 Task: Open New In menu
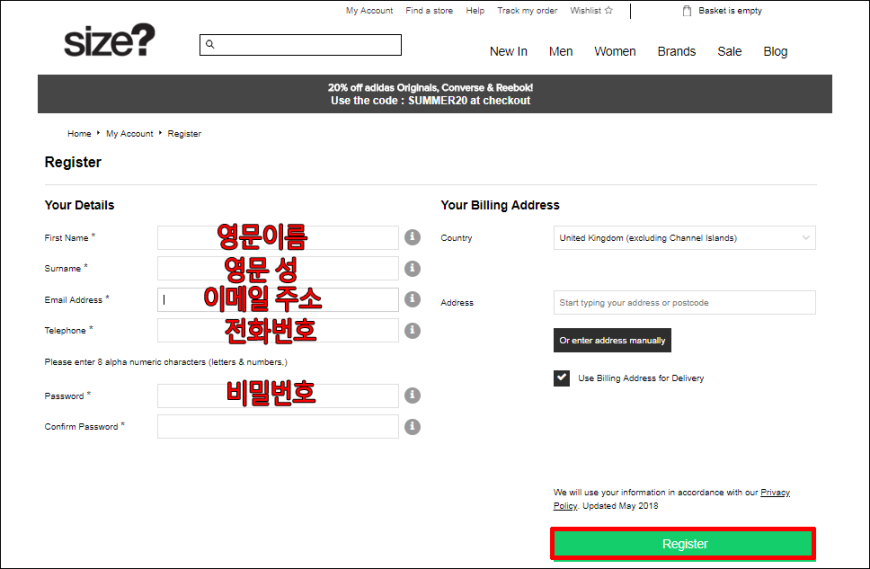point(508,52)
